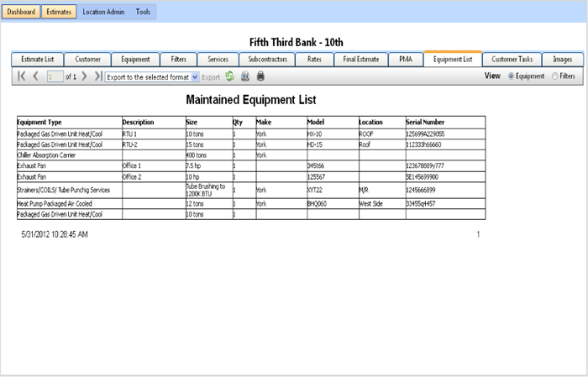This screenshot has height=377, width=588.
Task: Go to first report page
Action: pos(22,76)
